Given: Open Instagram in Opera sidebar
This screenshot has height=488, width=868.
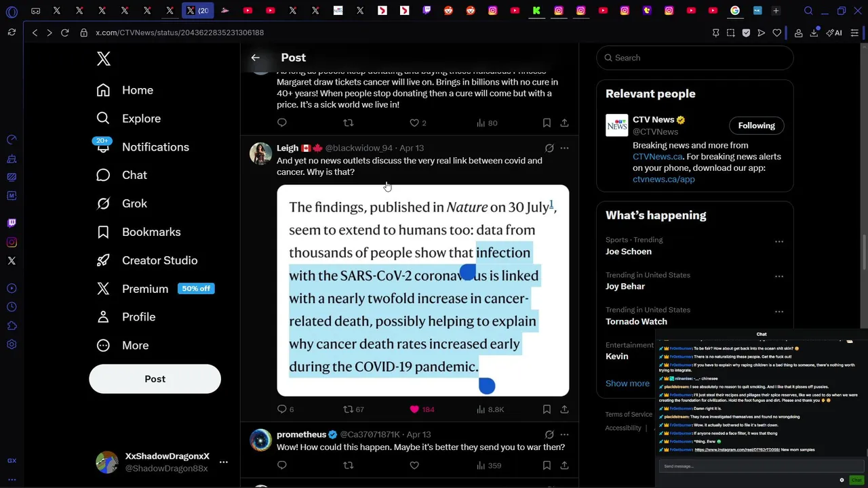Looking at the screenshot, I should tap(12, 242).
